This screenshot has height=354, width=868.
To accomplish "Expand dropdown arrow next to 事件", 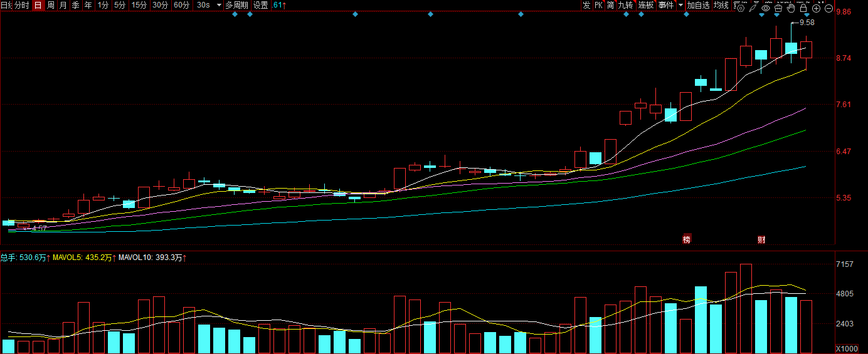I will point(680,5).
